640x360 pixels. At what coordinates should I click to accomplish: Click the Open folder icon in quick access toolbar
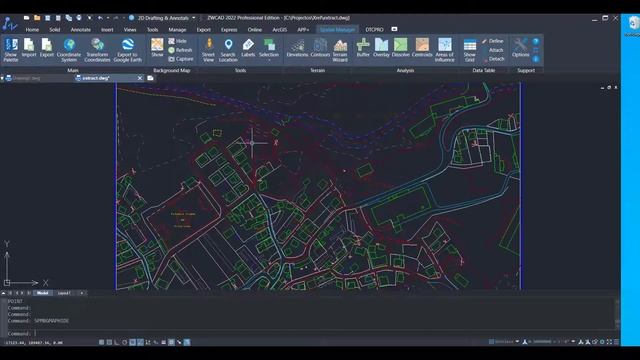pyautogui.click(x=37, y=18)
